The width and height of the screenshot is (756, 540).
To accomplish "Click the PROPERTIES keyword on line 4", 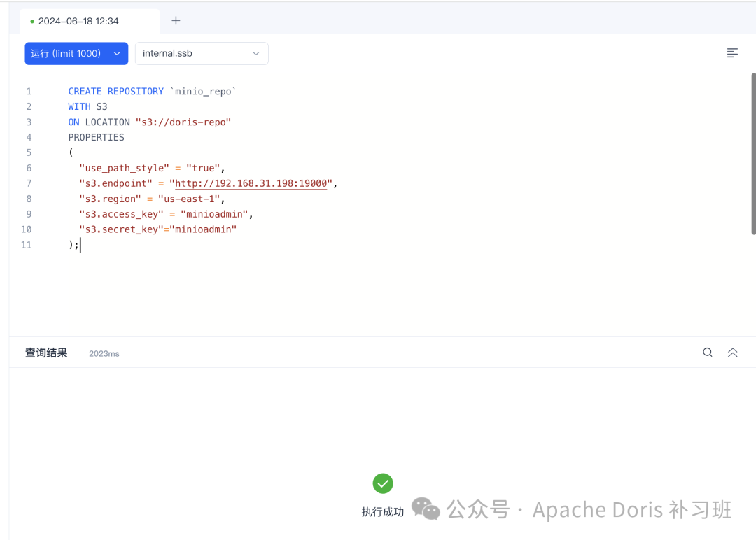I will pos(96,137).
